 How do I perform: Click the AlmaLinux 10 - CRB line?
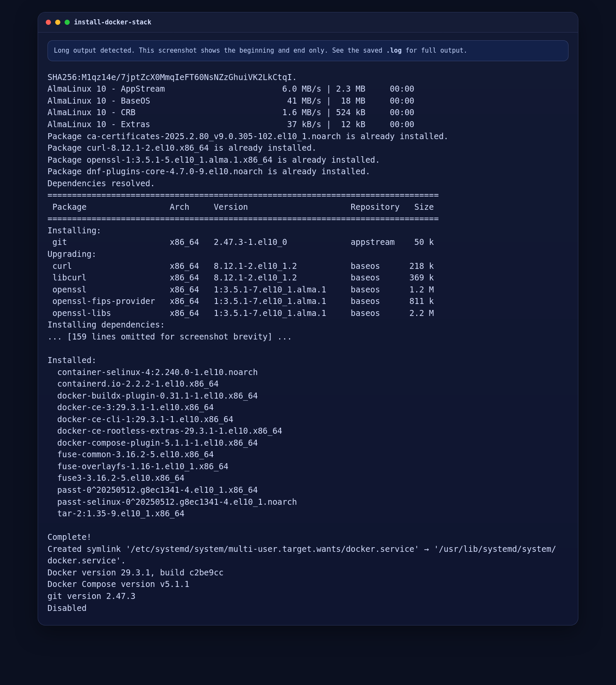[x=231, y=113]
